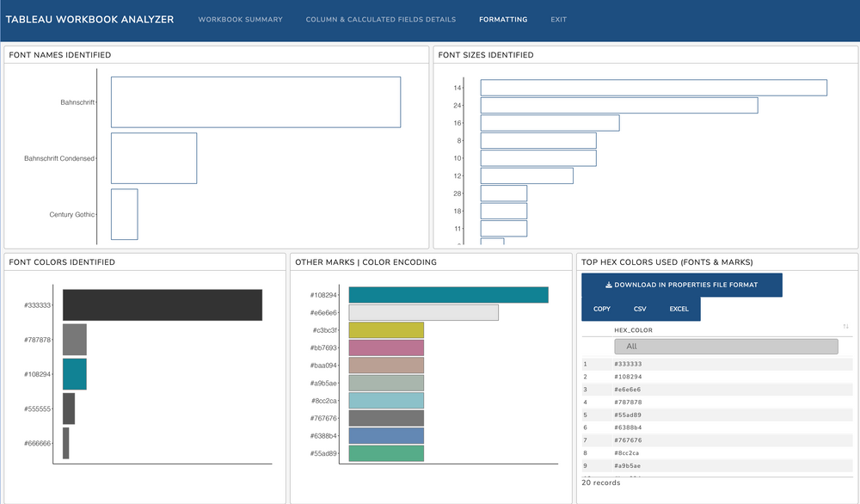This screenshot has width=860, height=504.
Task: Open the Workbook Summary tab
Action: coord(240,19)
